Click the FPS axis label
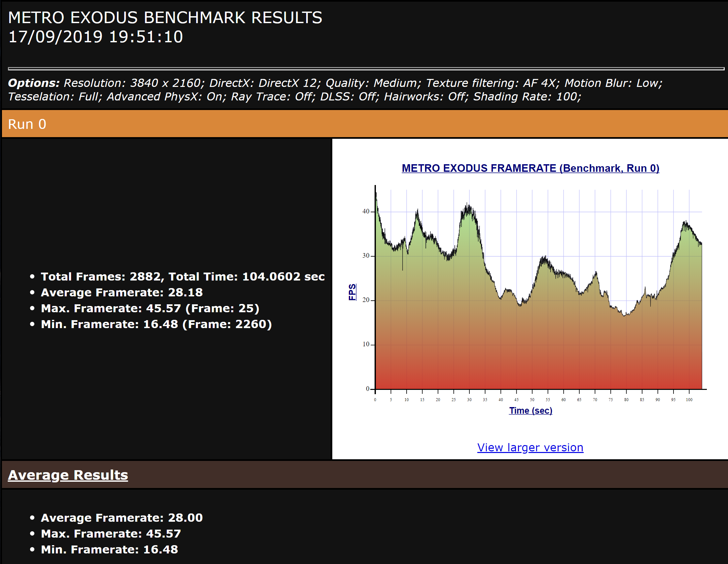Viewport: 728px width, 564px height. [x=352, y=292]
